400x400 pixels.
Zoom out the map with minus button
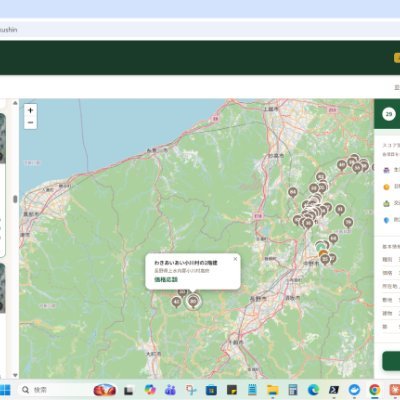[x=30, y=123]
